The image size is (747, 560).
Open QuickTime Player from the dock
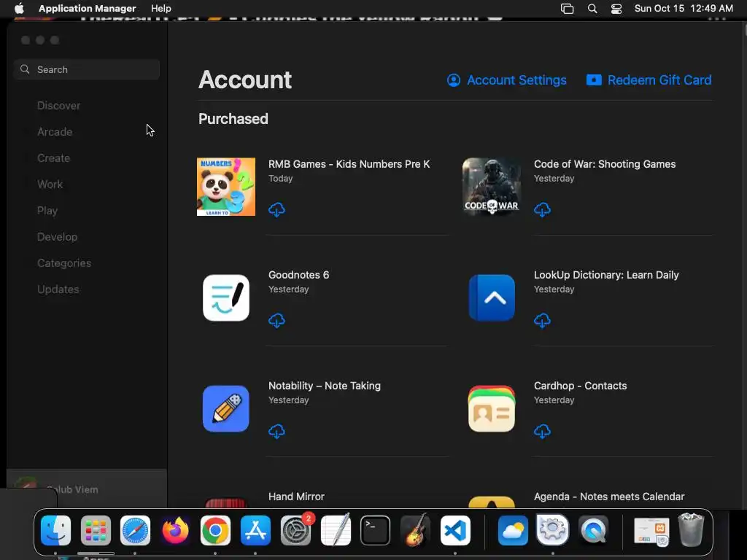(593, 530)
